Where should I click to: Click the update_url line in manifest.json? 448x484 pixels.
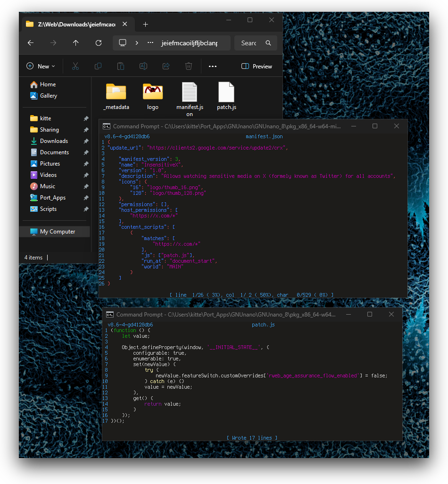coord(198,148)
